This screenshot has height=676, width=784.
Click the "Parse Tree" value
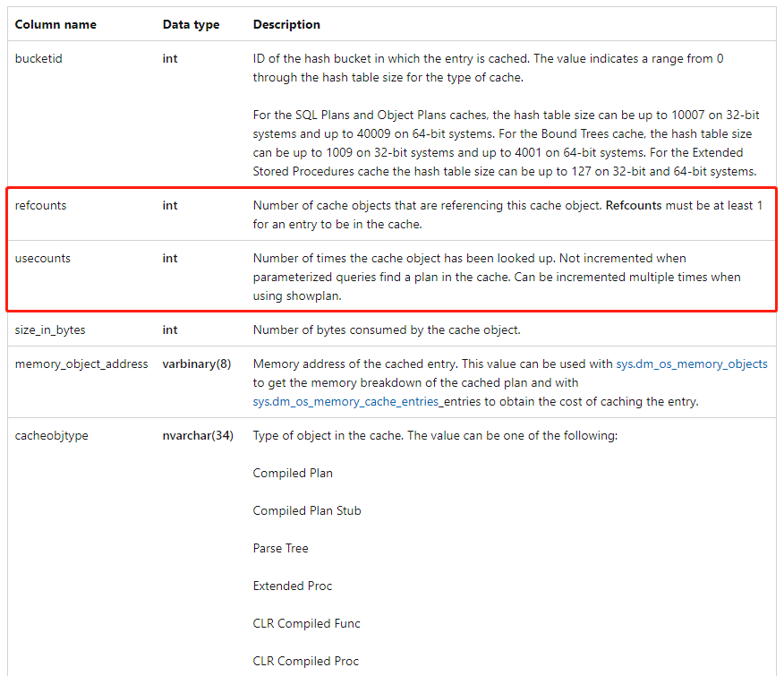[280, 548]
